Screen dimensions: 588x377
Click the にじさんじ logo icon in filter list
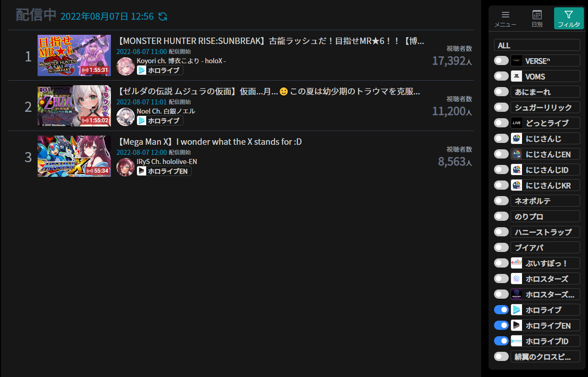517,138
